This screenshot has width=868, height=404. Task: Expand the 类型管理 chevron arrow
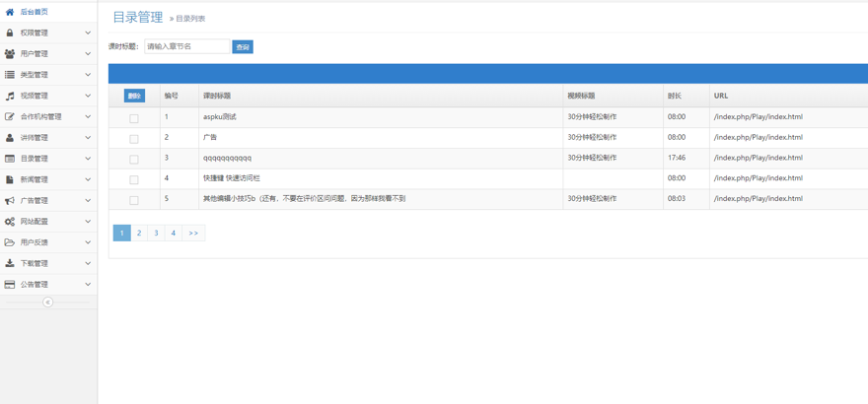point(88,75)
